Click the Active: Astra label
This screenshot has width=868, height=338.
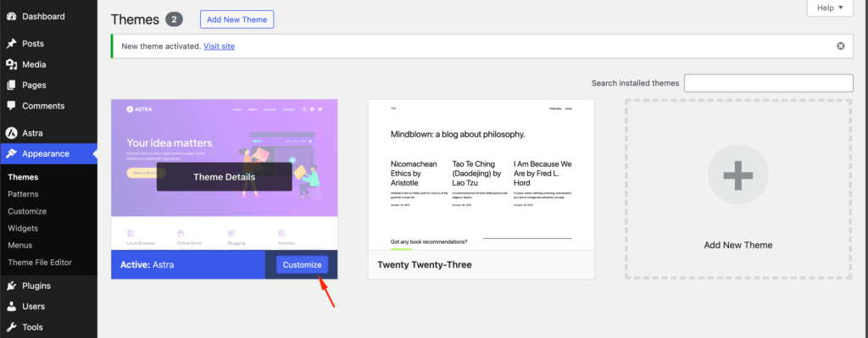(x=147, y=264)
